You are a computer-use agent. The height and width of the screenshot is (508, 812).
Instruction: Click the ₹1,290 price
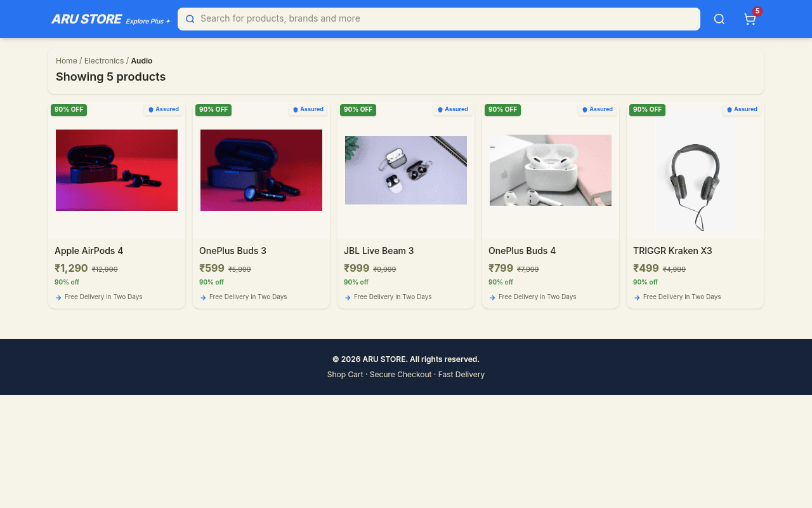point(71,269)
